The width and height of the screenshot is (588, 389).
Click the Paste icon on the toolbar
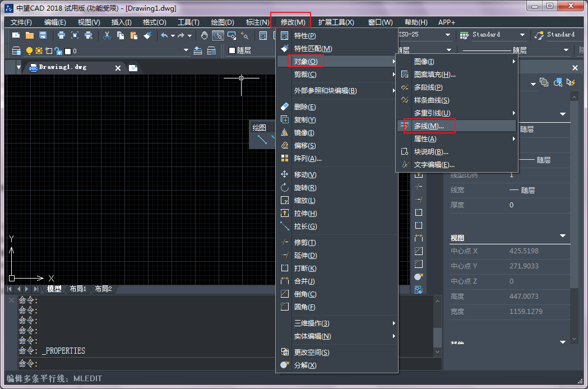[x=135, y=35]
